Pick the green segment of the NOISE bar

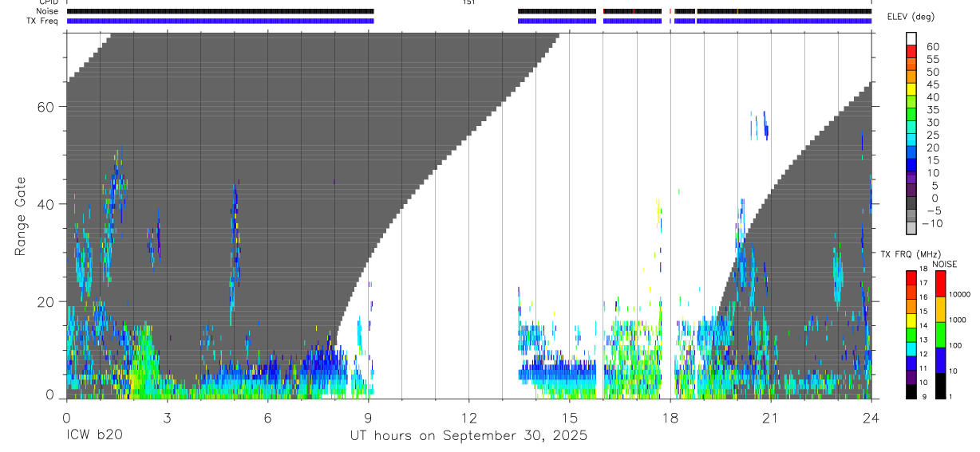point(940,335)
